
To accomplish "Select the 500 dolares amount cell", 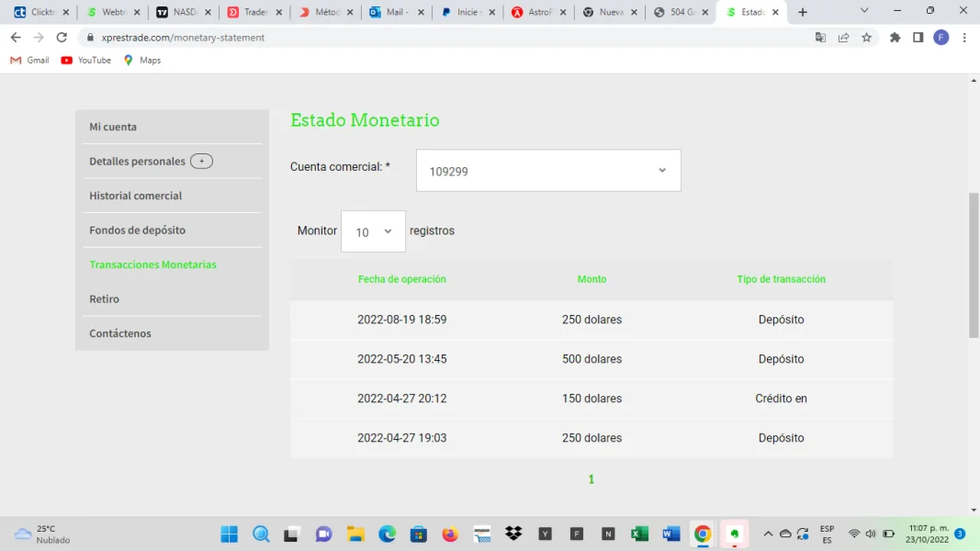I will 591,359.
